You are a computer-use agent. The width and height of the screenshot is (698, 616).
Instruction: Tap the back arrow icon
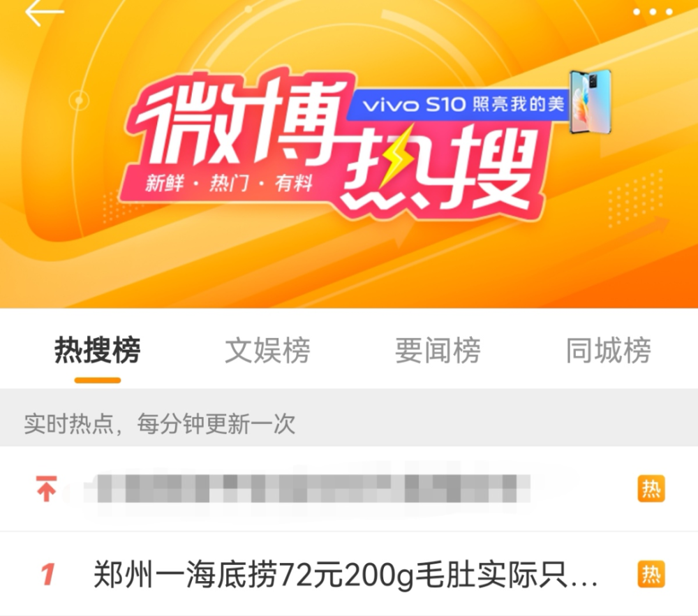[45, 12]
